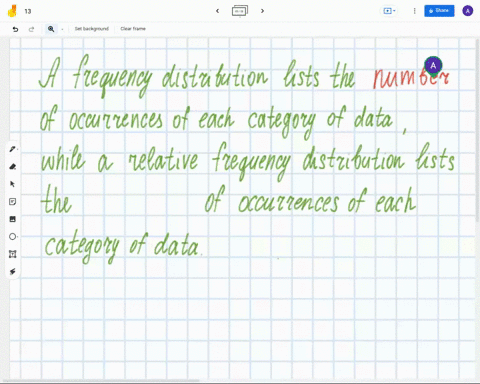Screen dimensions: 480x384
Task: Open the Jamboard home logo
Action: [x=12, y=11]
